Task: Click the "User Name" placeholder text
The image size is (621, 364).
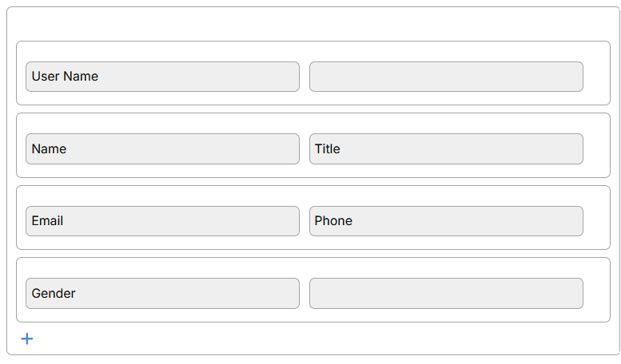Action: point(65,77)
